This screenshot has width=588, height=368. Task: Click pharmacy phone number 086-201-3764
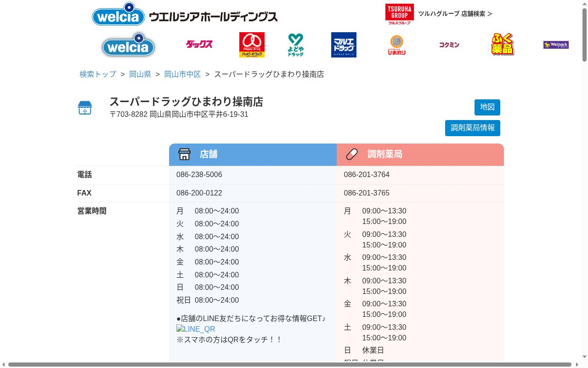click(367, 175)
